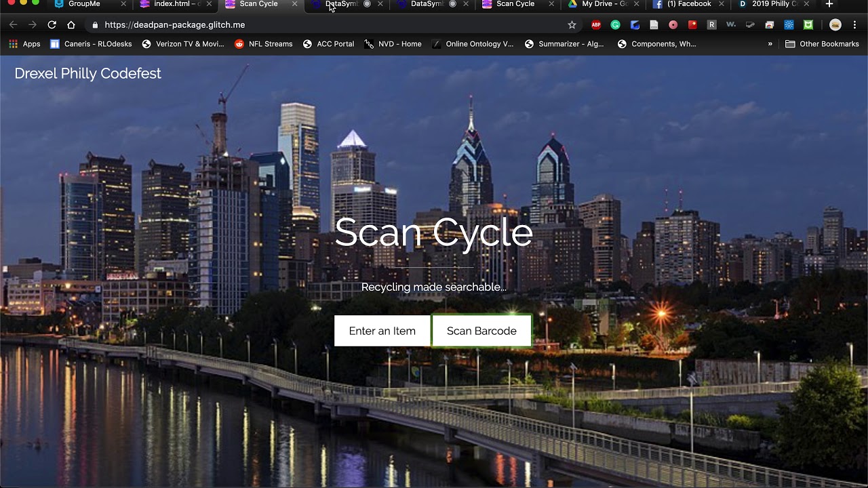Go to the browser home page
This screenshot has height=488, width=868.
71,25
